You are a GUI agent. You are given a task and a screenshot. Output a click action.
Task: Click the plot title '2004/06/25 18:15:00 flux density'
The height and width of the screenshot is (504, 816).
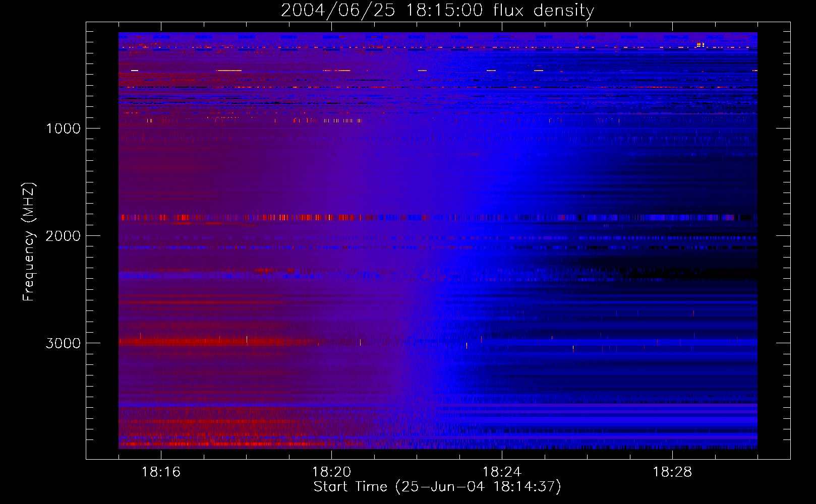click(x=437, y=11)
